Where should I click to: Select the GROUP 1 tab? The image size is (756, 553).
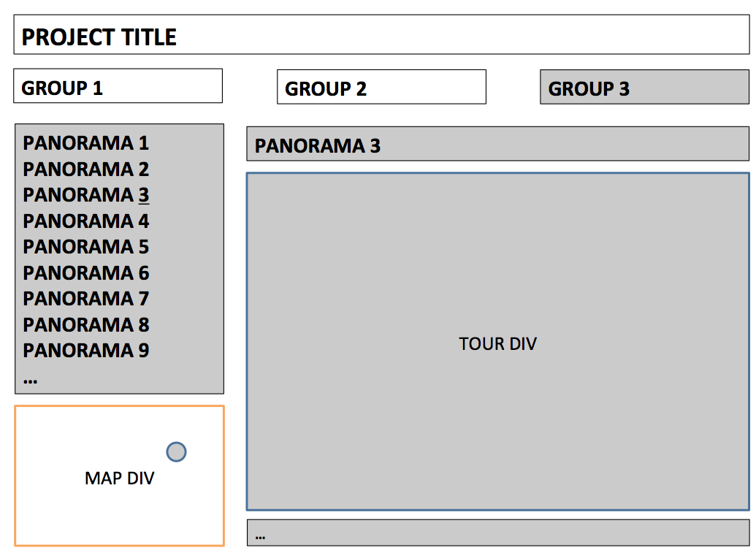click(x=118, y=85)
